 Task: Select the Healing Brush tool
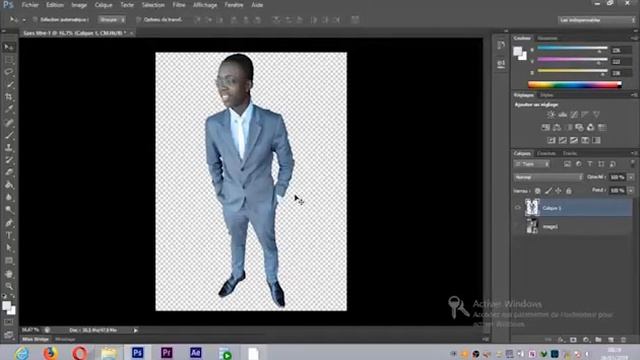(x=9, y=122)
